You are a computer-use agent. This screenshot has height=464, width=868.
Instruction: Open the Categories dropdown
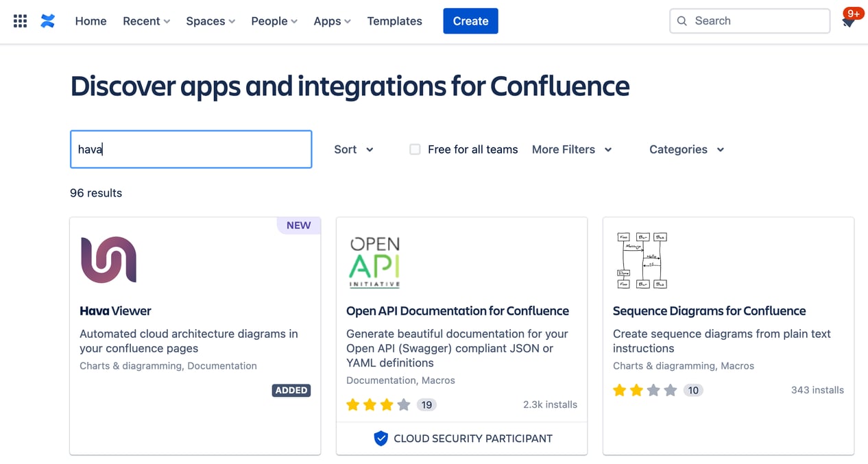[x=686, y=149]
